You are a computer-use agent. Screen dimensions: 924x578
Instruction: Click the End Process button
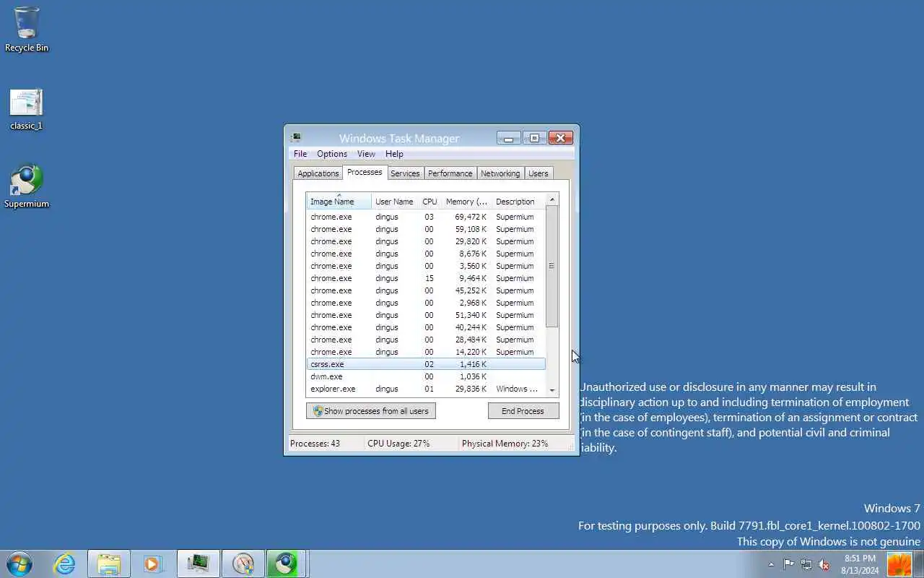(523, 411)
